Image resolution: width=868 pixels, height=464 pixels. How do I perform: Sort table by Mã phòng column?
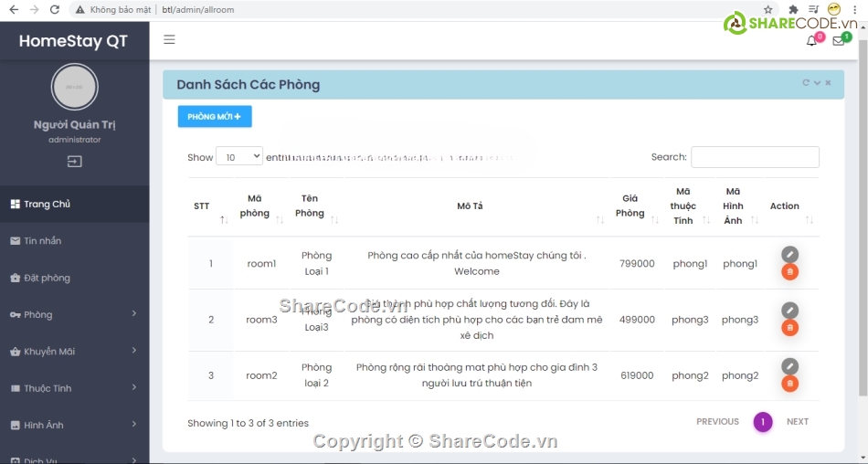click(x=261, y=206)
